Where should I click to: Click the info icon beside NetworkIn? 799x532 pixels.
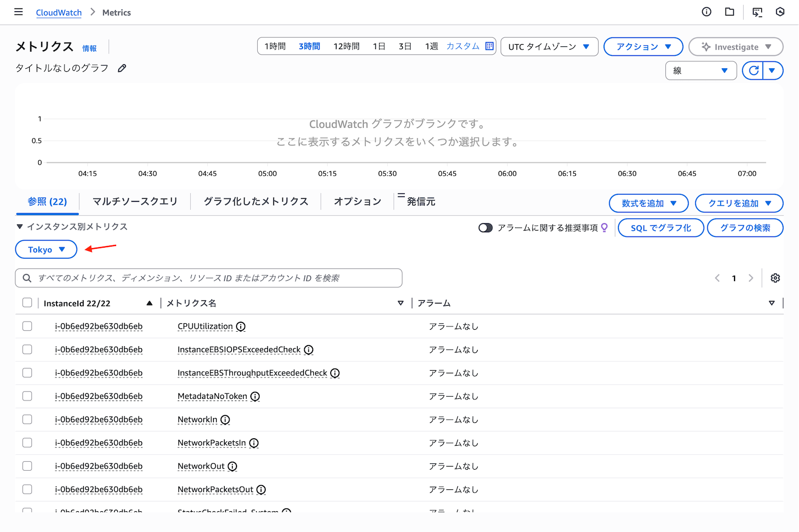225,420
